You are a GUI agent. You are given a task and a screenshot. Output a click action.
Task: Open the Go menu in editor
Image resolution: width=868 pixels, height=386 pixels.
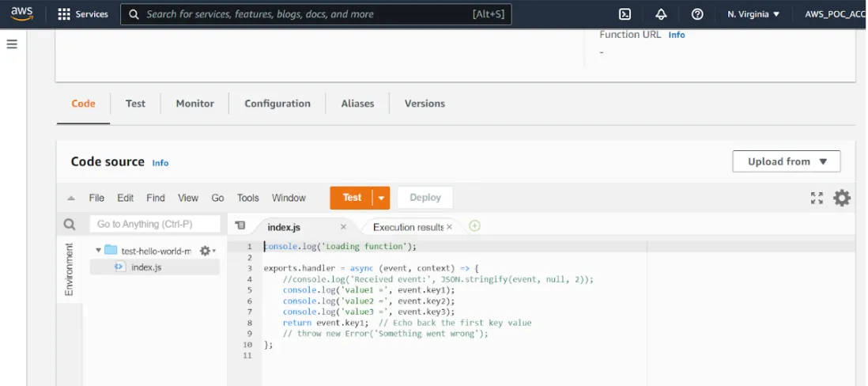[x=217, y=198]
